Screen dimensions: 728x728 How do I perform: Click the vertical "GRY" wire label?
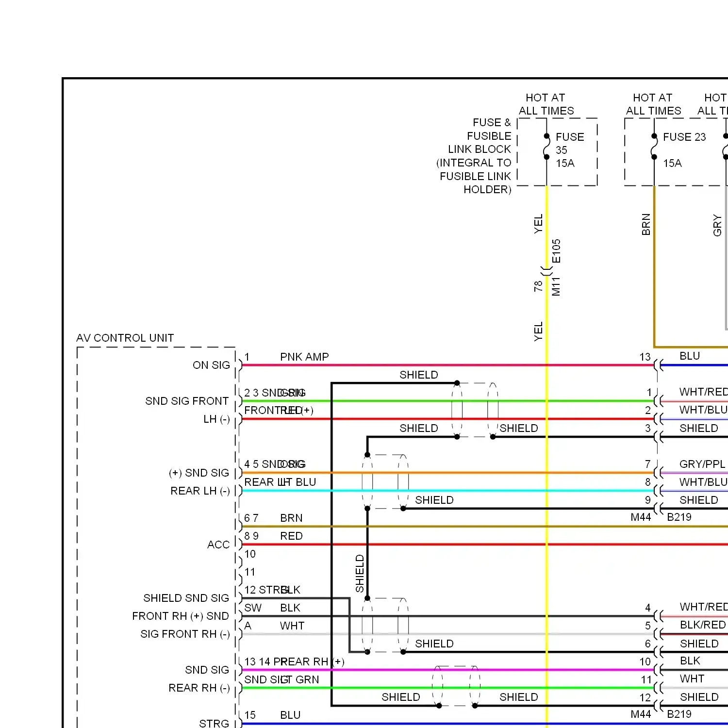[x=717, y=225]
